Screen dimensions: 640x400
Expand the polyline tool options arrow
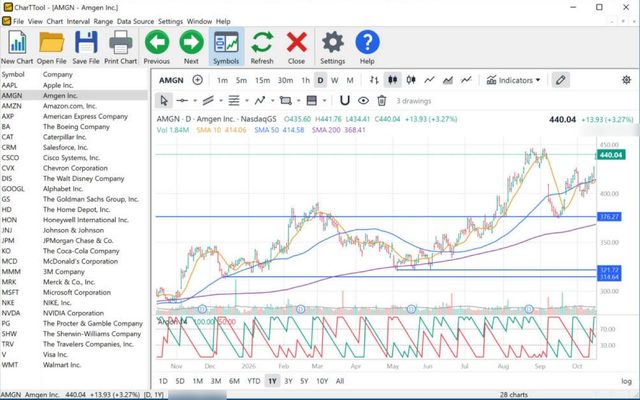pyautogui.click(x=272, y=100)
